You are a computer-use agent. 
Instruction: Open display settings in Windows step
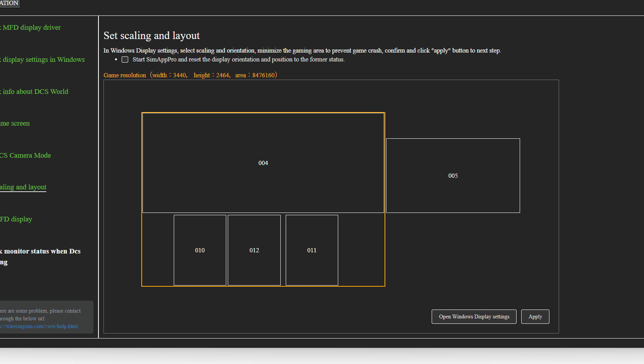coord(42,60)
